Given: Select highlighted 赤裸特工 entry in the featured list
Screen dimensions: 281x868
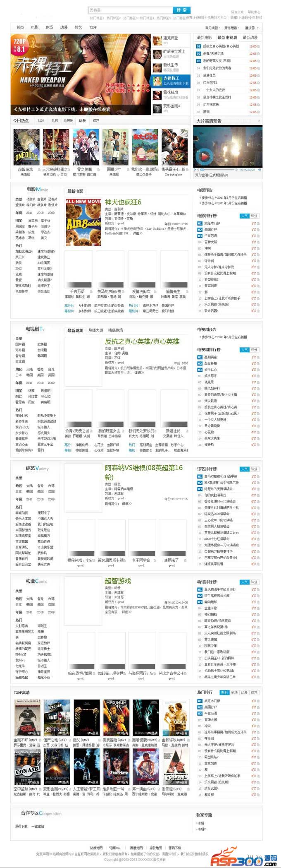Looking at the screenshot, I should click(x=171, y=80).
